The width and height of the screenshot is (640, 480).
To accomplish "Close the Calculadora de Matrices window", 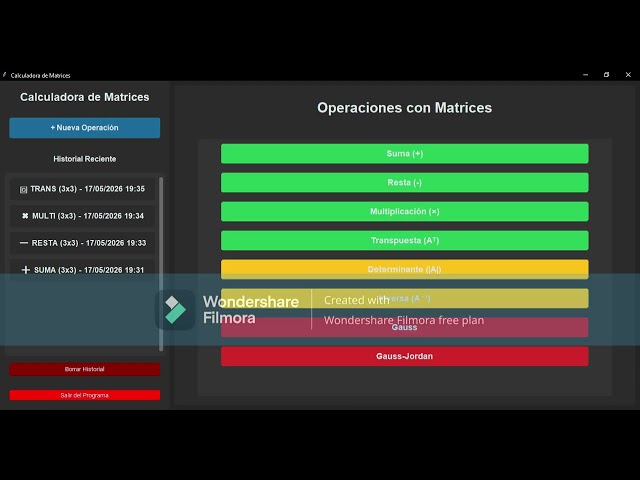I will (628, 75).
